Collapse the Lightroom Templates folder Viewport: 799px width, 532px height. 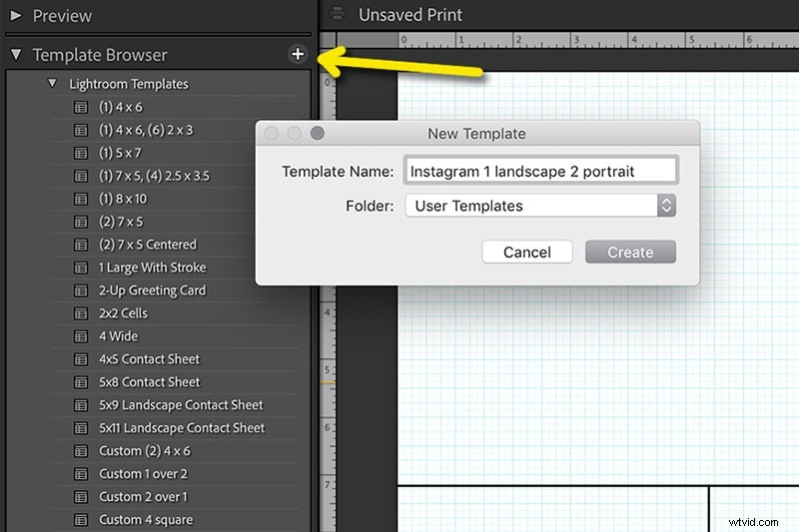click(x=52, y=83)
